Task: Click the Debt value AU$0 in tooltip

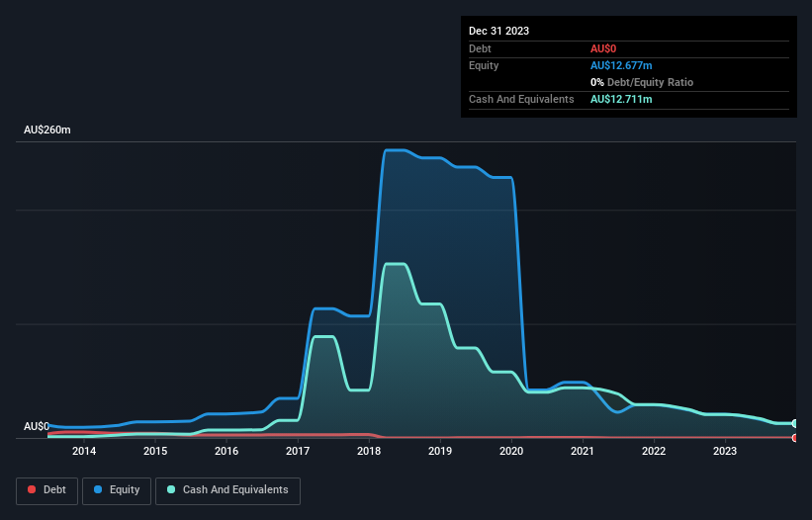Action: 603,48
